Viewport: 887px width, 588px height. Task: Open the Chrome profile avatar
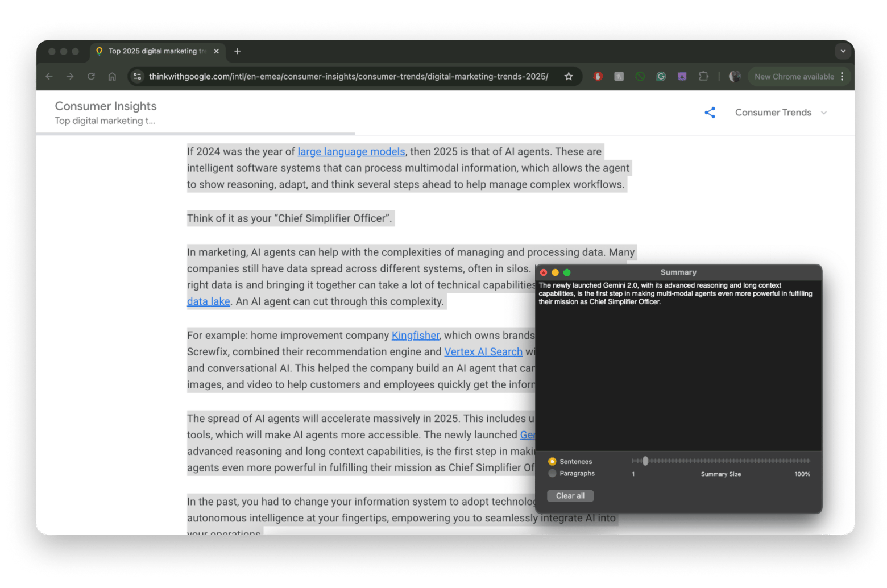(x=735, y=76)
